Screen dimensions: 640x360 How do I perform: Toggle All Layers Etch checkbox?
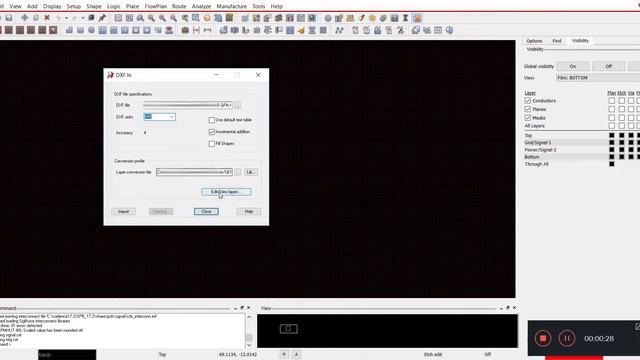pos(621,126)
